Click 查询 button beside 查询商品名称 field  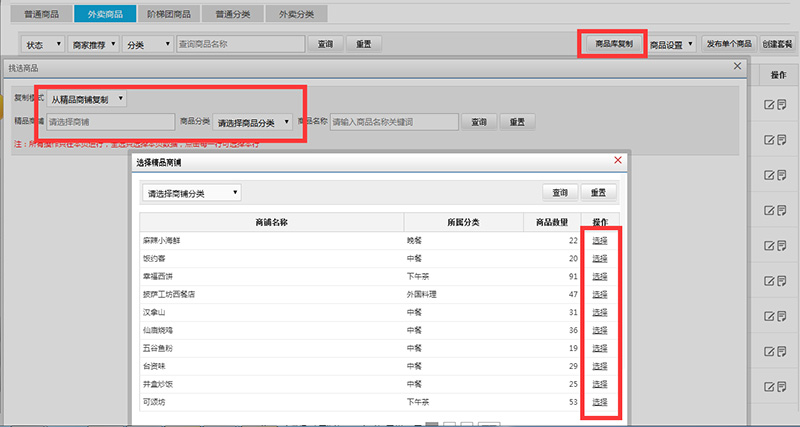[325, 44]
